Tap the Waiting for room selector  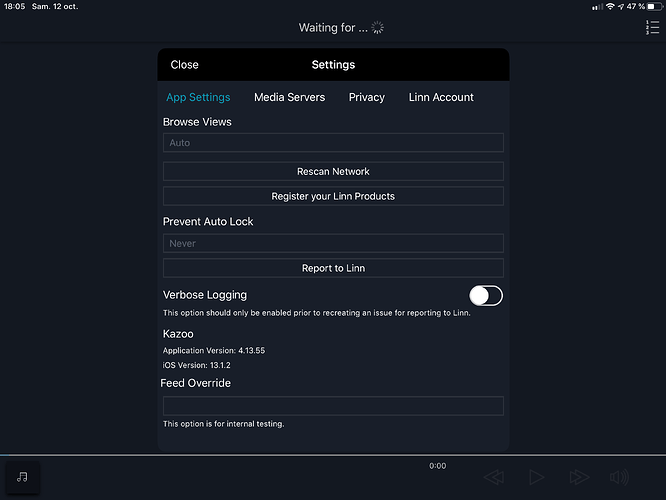pyautogui.click(x=333, y=28)
